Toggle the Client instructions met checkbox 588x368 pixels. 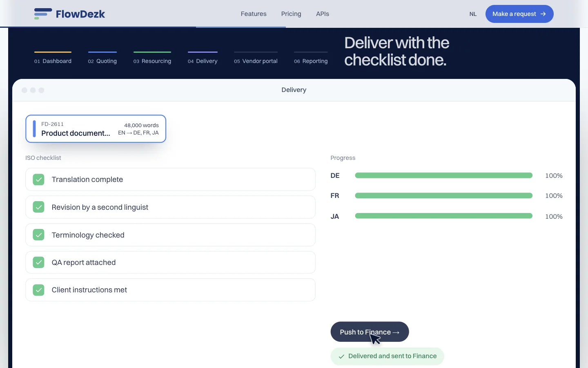pyautogui.click(x=38, y=290)
